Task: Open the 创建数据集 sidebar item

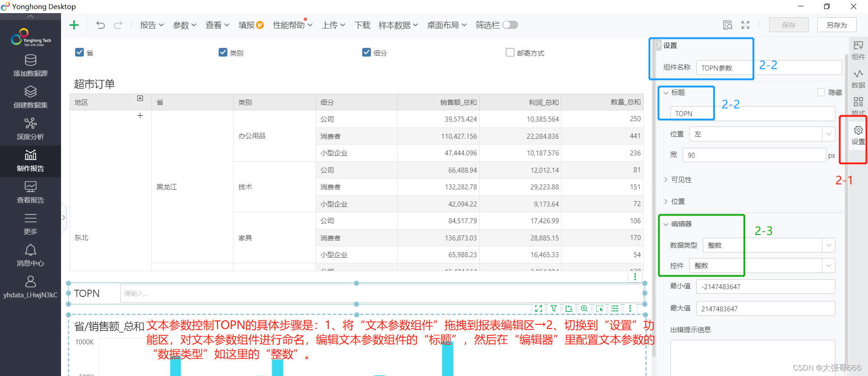Action: click(x=30, y=97)
